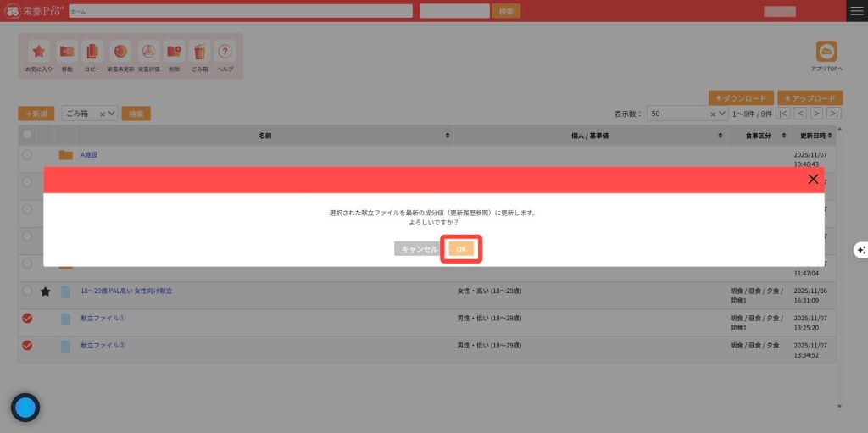Close the dialog with the X button
This screenshot has width=868, height=433.
(813, 179)
